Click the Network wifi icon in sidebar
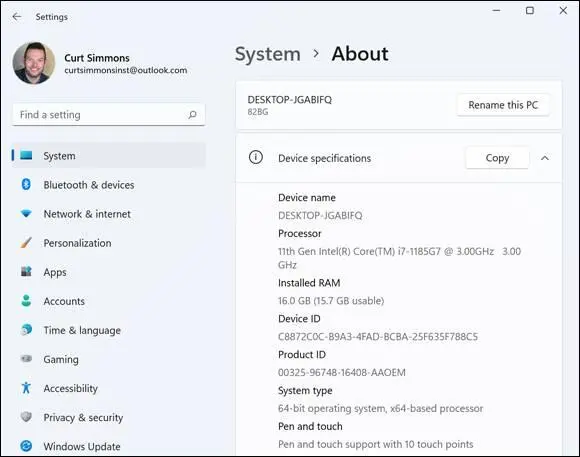580x457 pixels. [x=26, y=214]
